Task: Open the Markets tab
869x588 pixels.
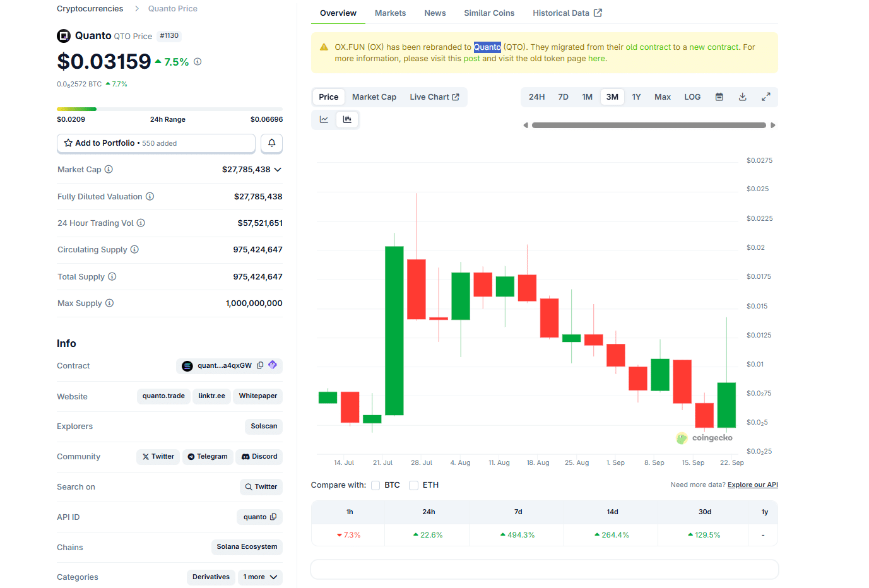Action: coord(390,13)
